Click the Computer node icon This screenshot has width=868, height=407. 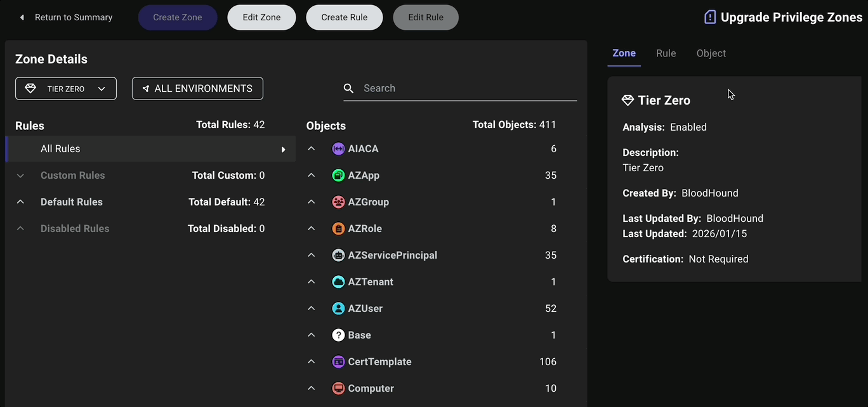click(x=338, y=389)
